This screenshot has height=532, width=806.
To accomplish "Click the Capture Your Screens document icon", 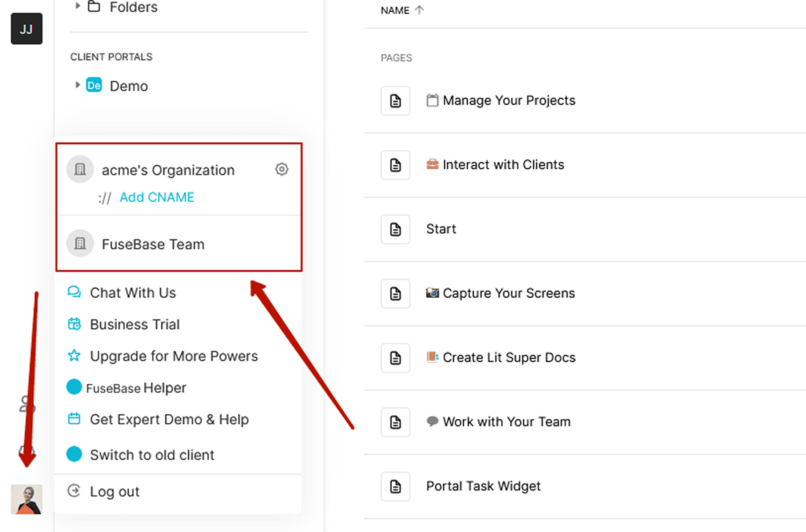I will pyautogui.click(x=395, y=294).
